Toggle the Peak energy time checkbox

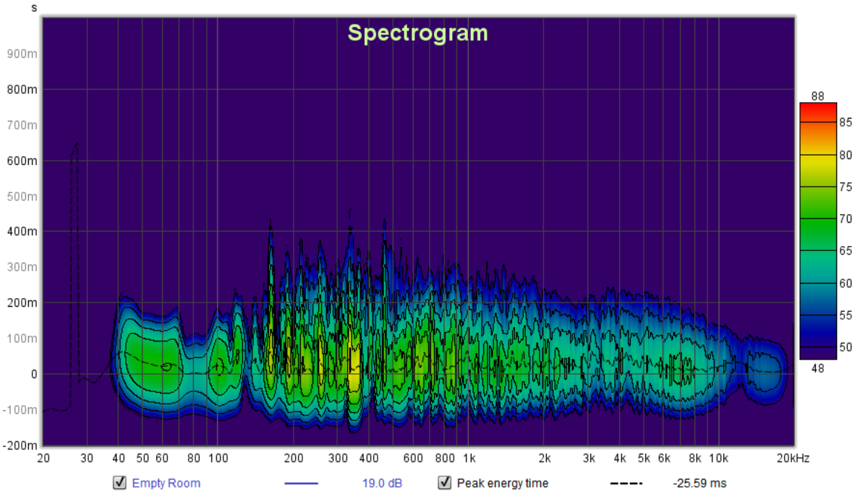(x=445, y=483)
